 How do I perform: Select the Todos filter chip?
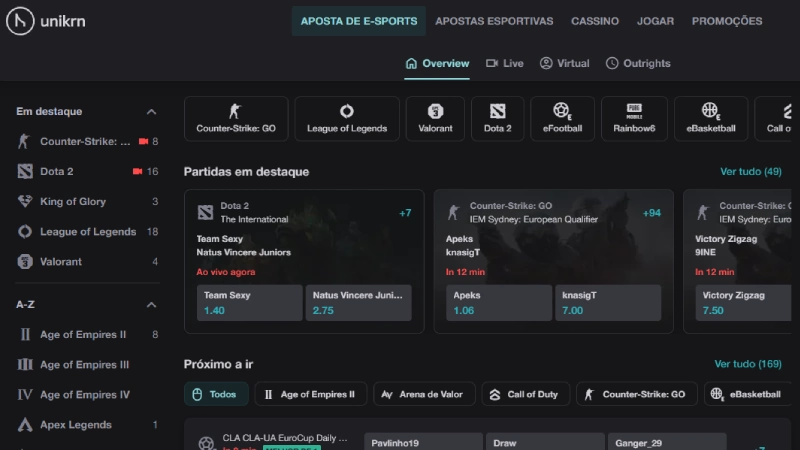[216, 394]
